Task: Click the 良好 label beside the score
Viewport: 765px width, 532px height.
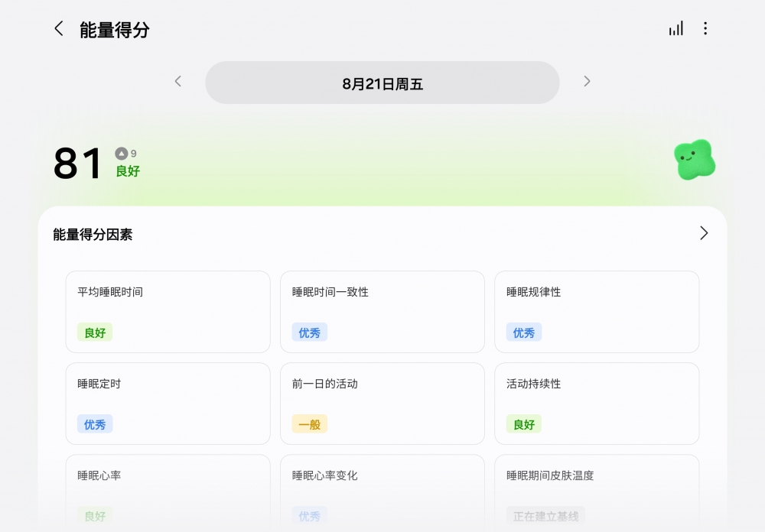Action: (128, 171)
